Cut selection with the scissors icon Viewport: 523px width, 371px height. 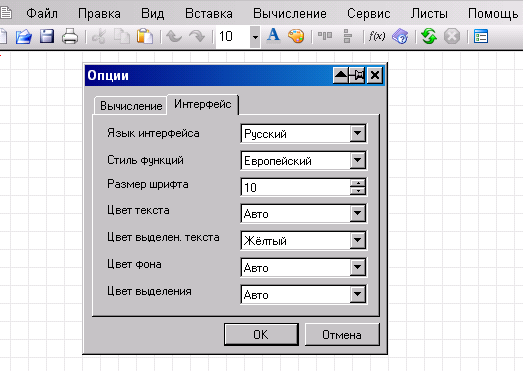click(x=99, y=36)
